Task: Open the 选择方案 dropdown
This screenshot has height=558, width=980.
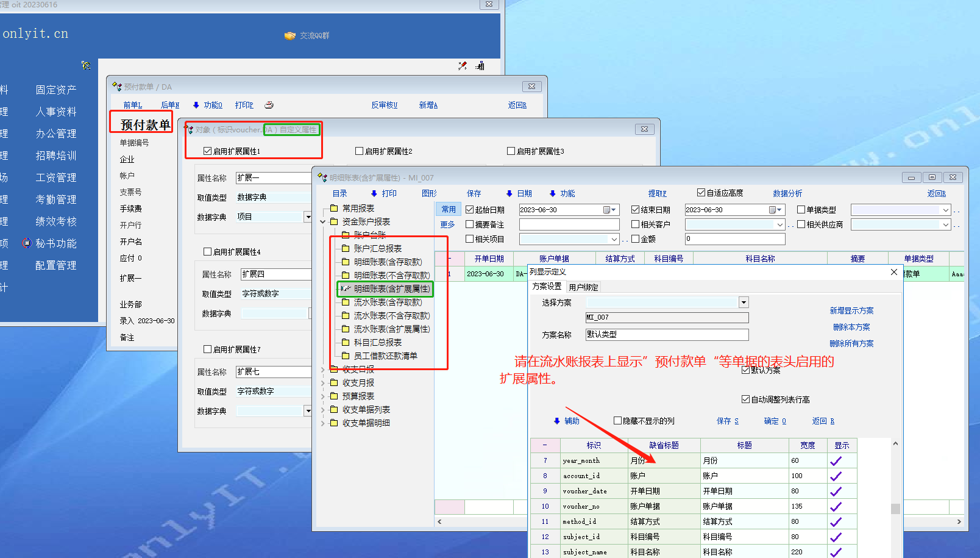Action: (x=744, y=302)
